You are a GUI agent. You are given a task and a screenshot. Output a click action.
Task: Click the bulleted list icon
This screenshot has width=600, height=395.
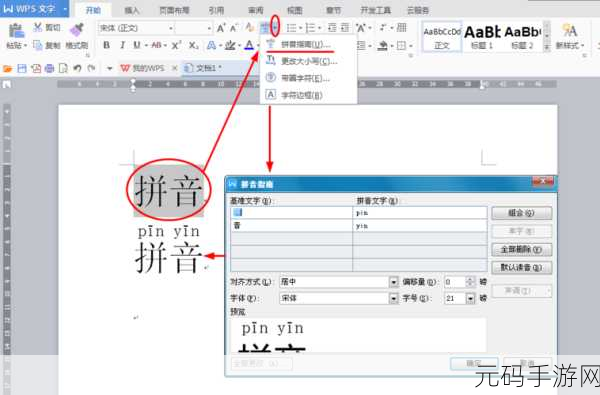(x=291, y=28)
